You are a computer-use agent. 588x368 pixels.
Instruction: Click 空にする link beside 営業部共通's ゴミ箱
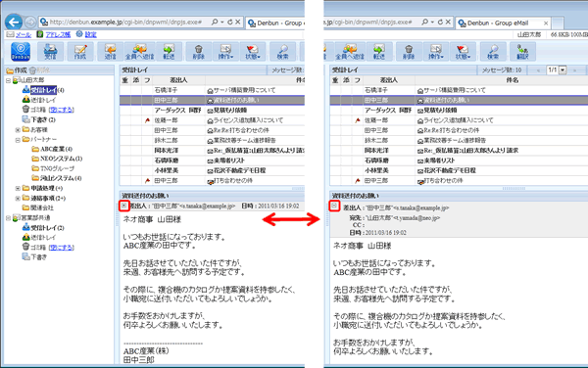(62, 247)
